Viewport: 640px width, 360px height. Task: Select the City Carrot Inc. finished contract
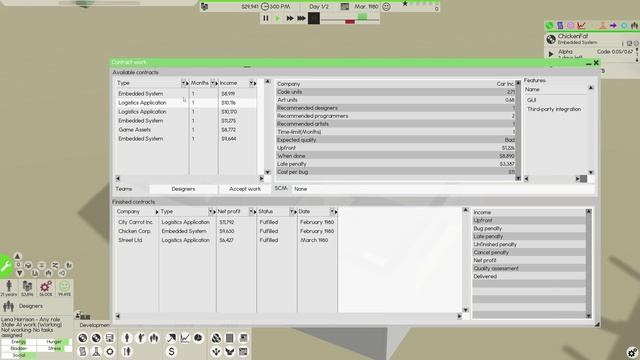click(x=227, y=222)
